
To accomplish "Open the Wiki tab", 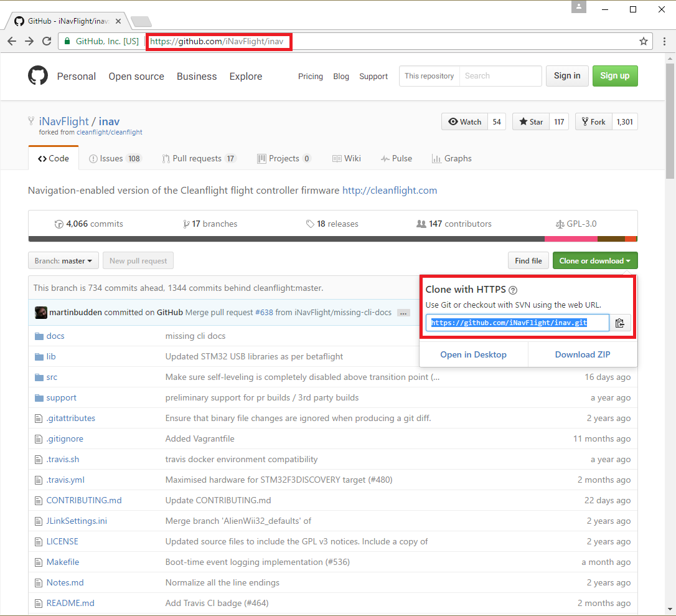I will pos(347,158).
